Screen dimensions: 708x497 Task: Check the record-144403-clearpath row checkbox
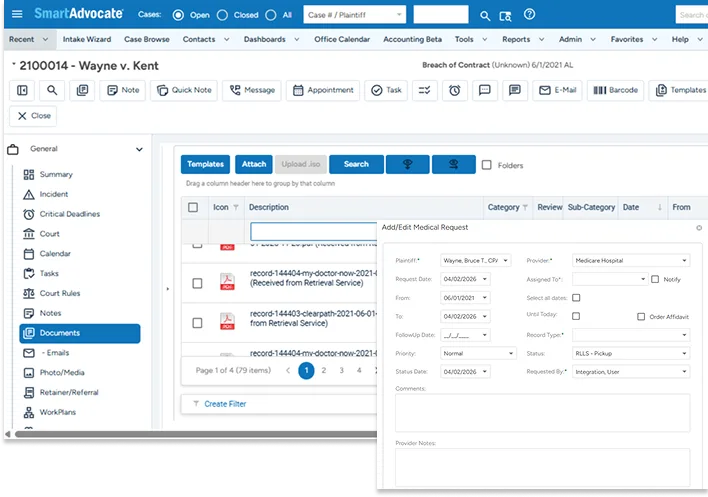pyautogui.click(x=197, y=323)
